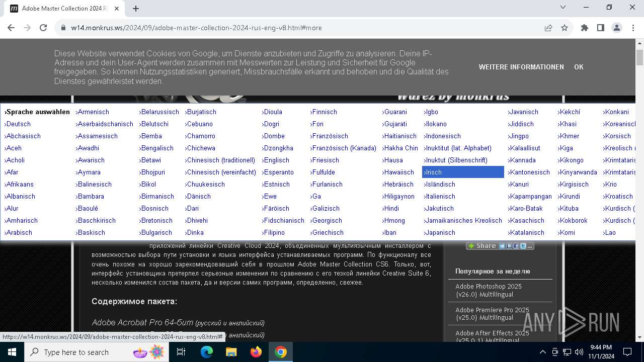Pick Arabisch in the language list
Image resolution: width=644 pixels, height=362 pixels.
point(18,232)
